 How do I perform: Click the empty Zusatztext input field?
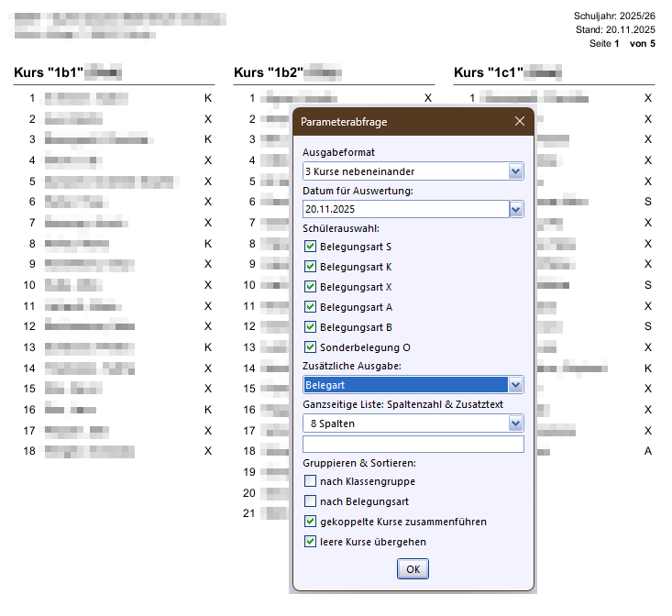tap(413, 445)
